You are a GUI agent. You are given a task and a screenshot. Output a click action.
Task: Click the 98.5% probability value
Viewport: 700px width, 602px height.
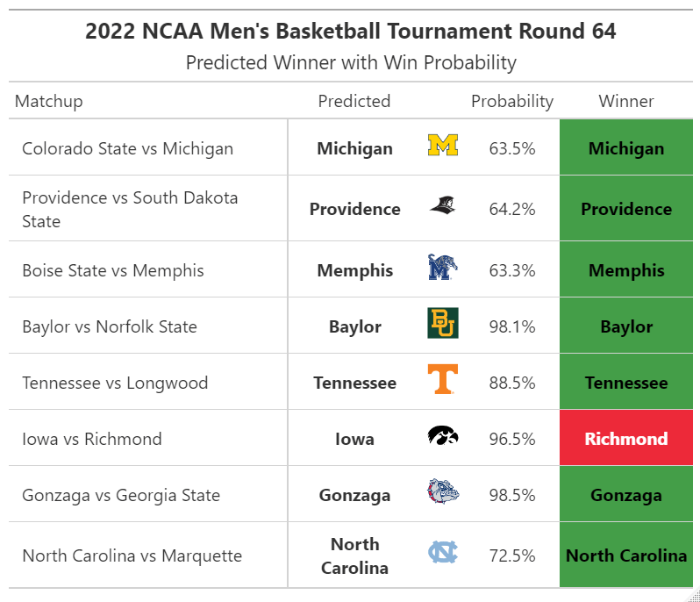click(x=512, y=495)
